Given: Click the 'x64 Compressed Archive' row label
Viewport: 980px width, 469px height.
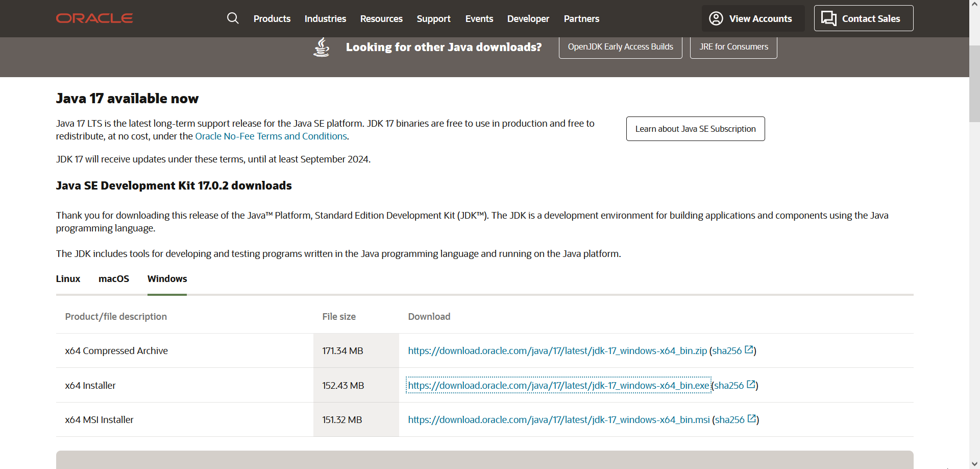Looking at the screenshot, I should click(x=116, y=351).
